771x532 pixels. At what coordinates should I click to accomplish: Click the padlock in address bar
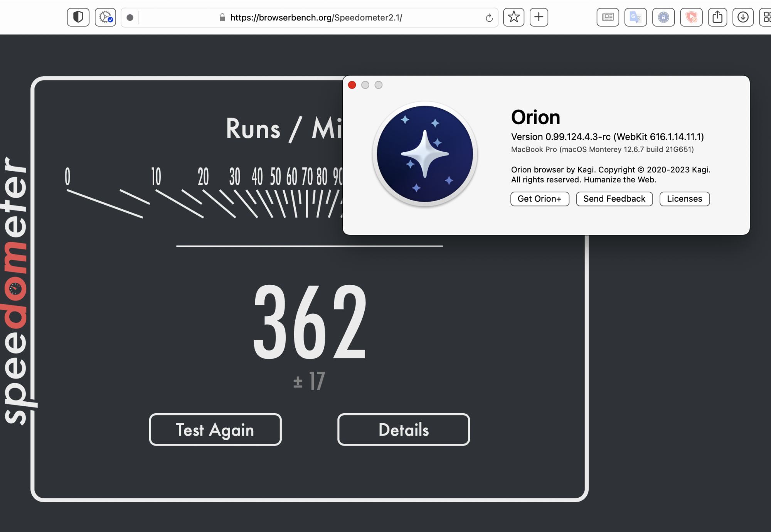[222, 18]
